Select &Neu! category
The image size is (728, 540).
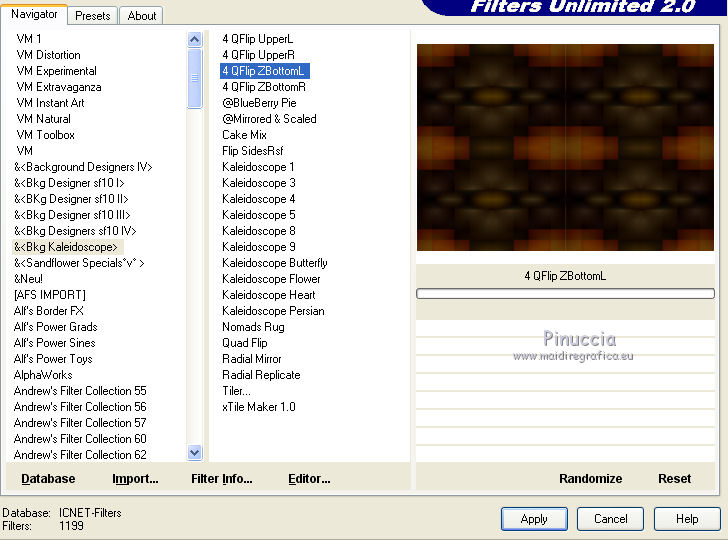point(28,279)
